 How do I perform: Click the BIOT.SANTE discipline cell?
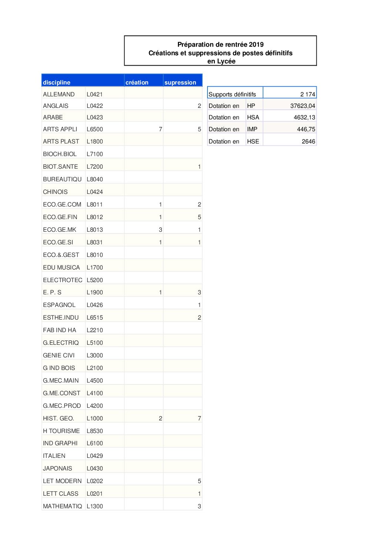pyautogui.click(x=63, y=165)
